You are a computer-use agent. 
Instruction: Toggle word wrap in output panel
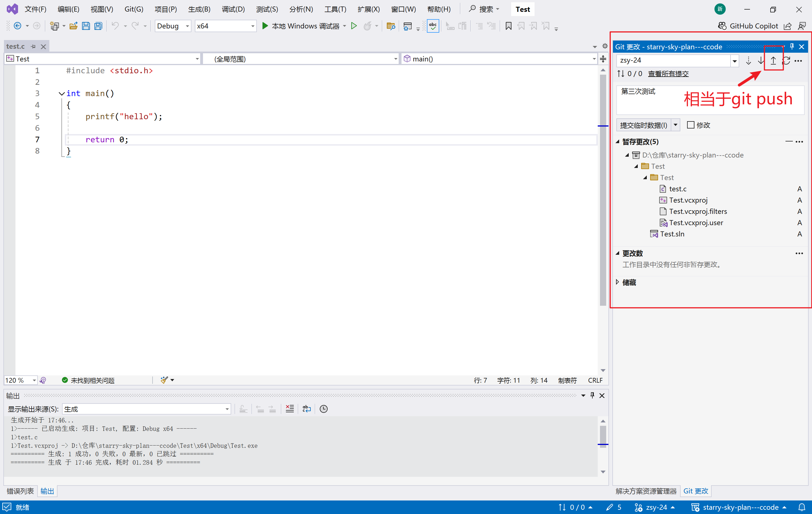[306, 409]
